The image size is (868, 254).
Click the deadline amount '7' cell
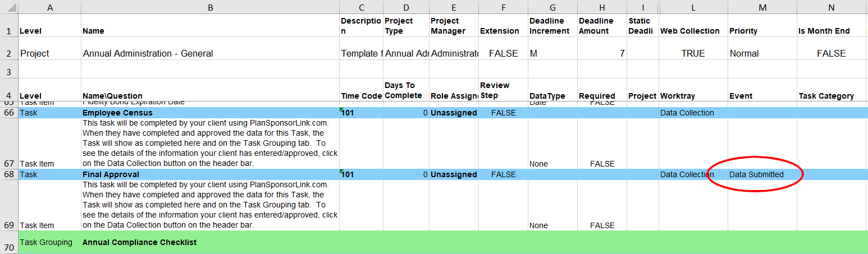(602, 49)
